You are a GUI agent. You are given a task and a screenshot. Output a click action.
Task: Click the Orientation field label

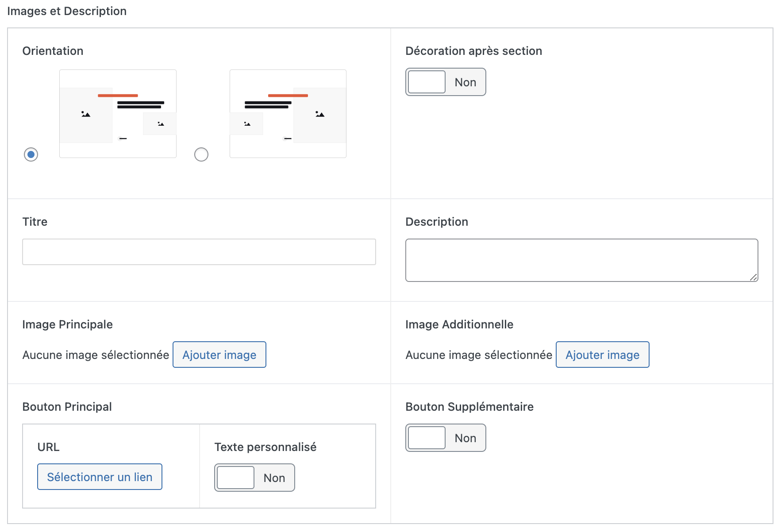click(53, 51)
